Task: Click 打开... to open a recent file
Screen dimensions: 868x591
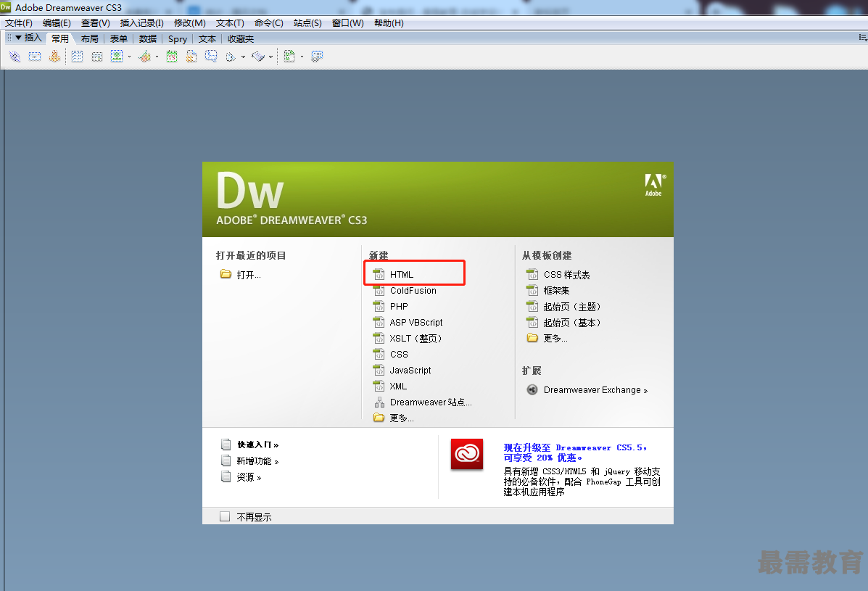Action: (x=249, y=275)
